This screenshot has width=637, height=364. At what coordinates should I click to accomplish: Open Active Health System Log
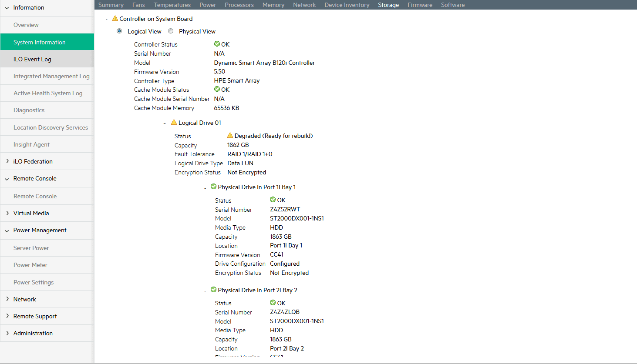[x=47, y=93]
